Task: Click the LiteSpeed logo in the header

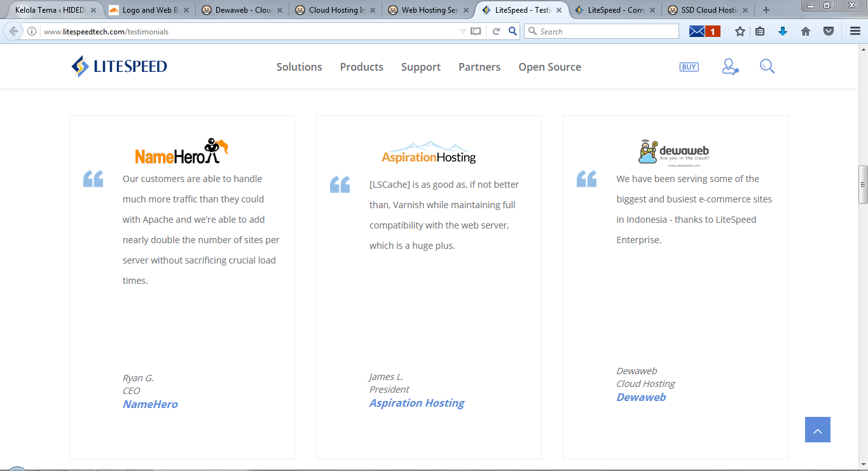Action: (x=119, y=67)
